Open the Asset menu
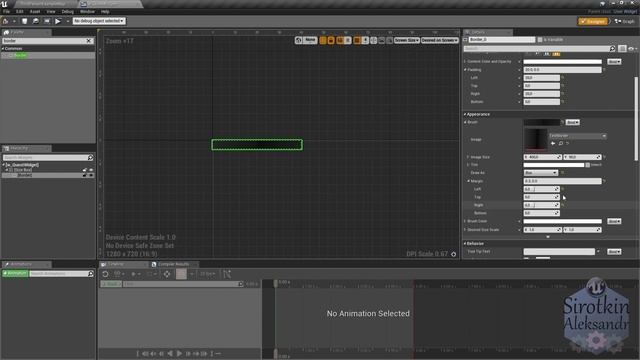Viewport: 640px width, 360px height. [x=35, y=11]
